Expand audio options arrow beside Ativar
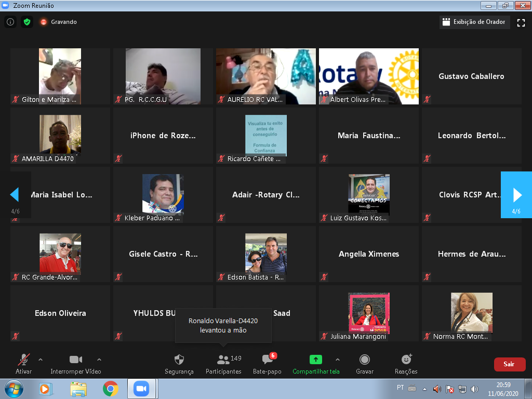The image size is (532, 399). 41,360
